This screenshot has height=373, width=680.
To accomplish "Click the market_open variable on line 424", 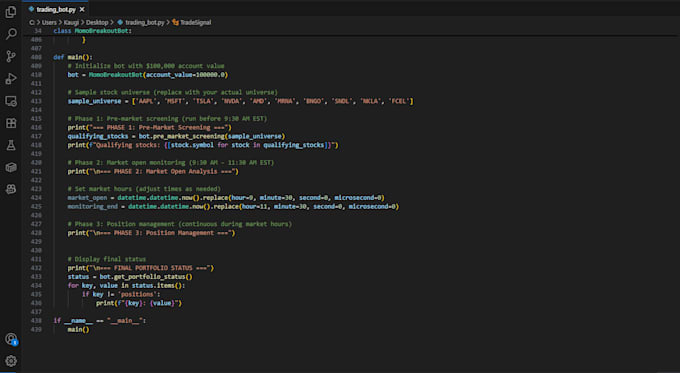I will 87,198.
